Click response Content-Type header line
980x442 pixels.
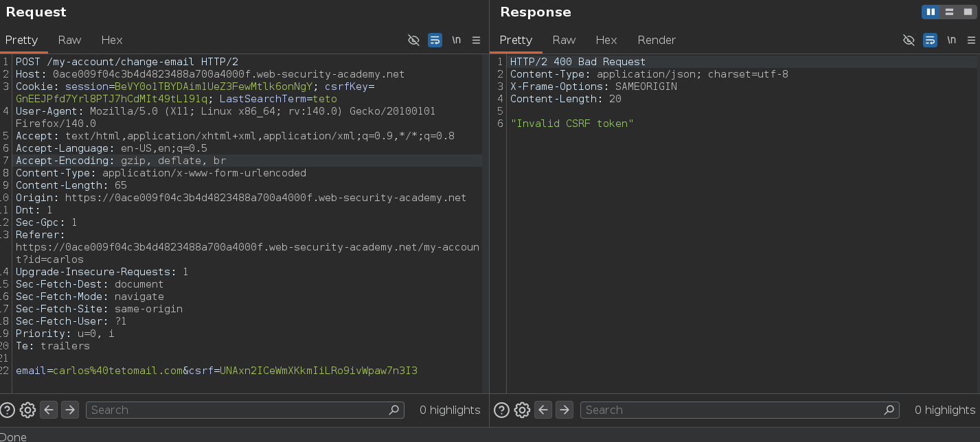click(649, 74)
